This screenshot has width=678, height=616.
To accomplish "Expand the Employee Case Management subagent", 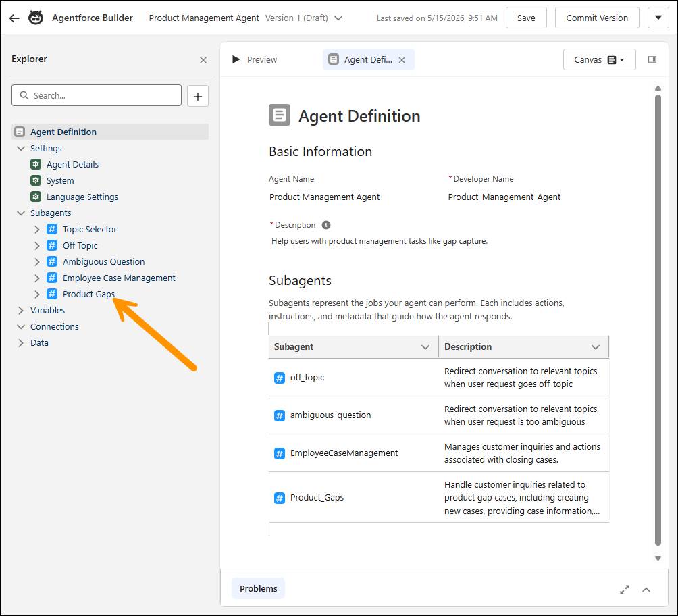I will coord(36,278).
